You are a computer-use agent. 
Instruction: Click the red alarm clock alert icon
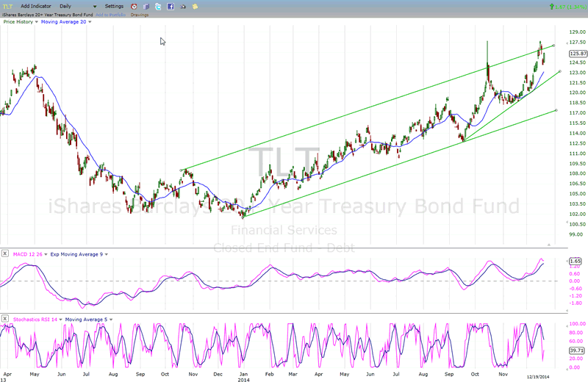(133, 6)
